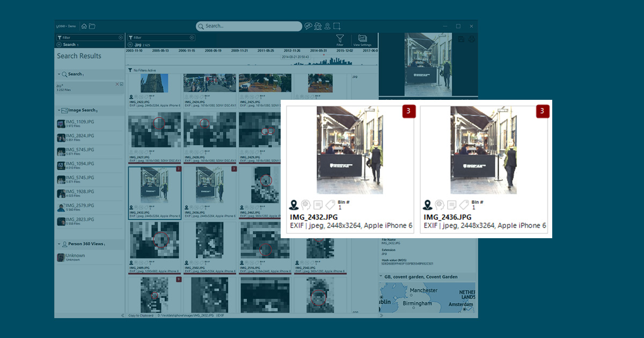Click the main Search input field

(x=252, y=26)
